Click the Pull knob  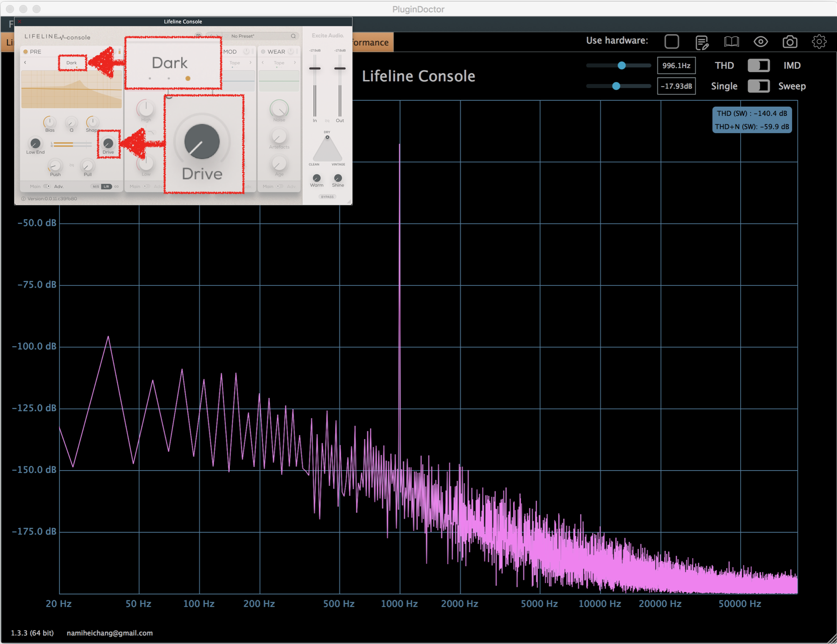click(x=87, y=166)
